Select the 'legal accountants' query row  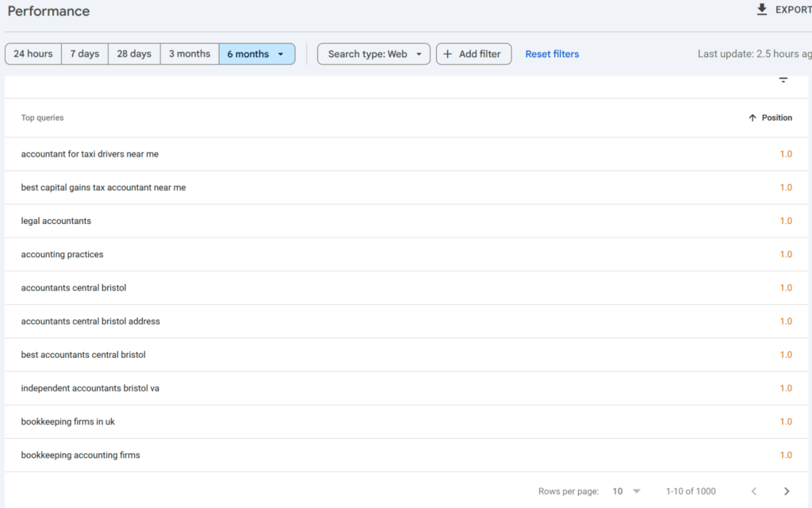[56, 221]
